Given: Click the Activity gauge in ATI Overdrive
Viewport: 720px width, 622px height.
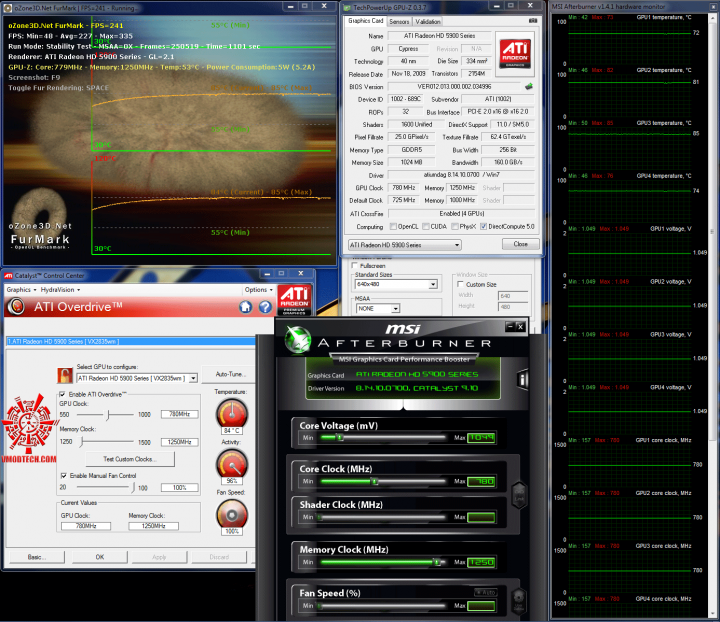Looking at the screenshot, I should coord(232,464).
